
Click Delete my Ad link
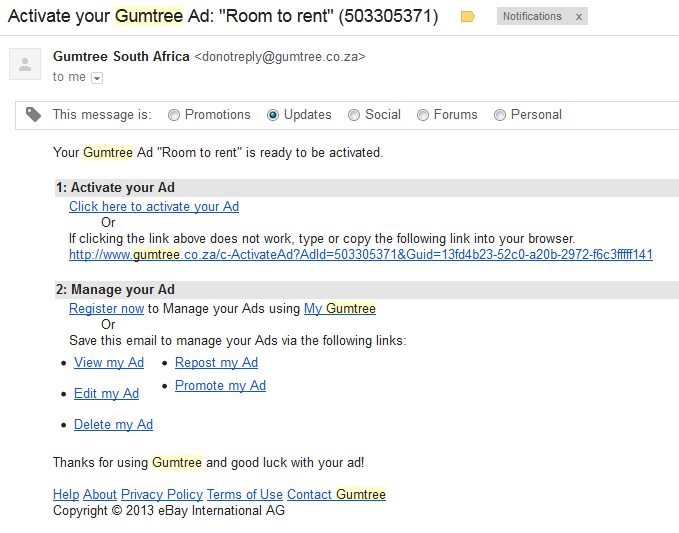point(113,425)
